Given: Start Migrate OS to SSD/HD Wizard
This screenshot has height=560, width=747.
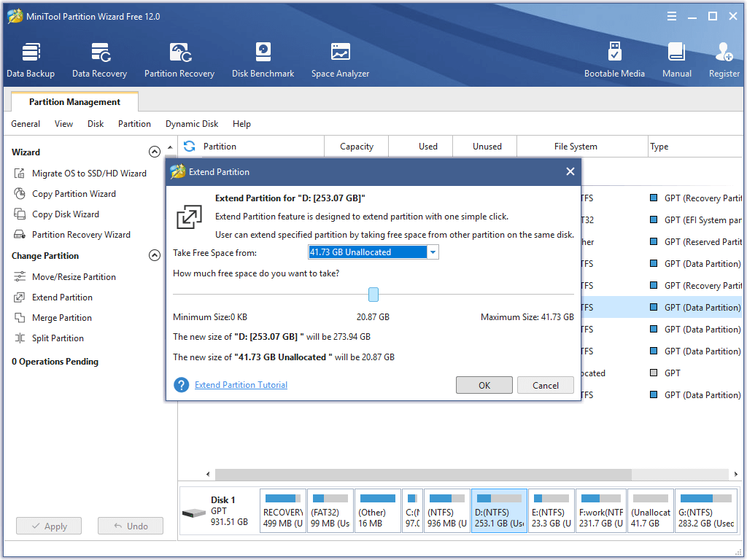Looking at the screenshot, I should [80, 174].
